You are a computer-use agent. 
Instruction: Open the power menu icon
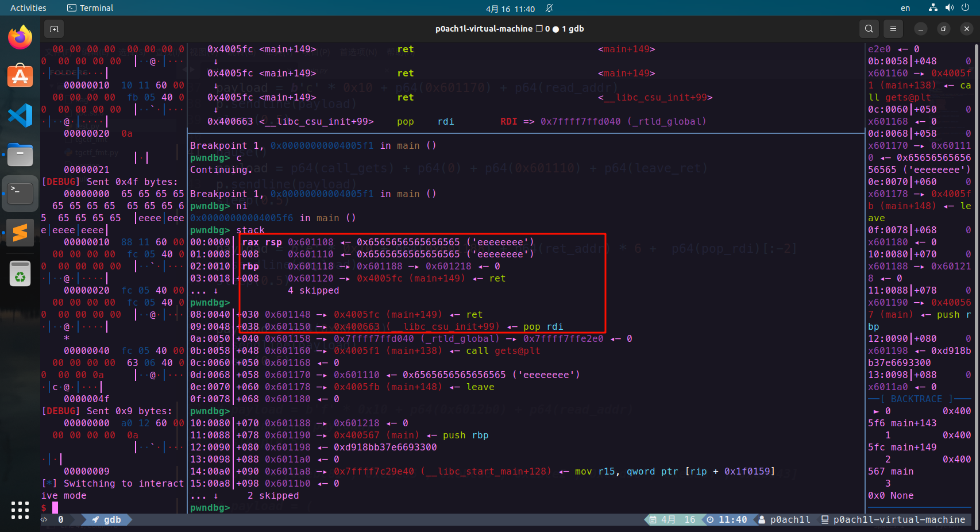coord(966,8)
